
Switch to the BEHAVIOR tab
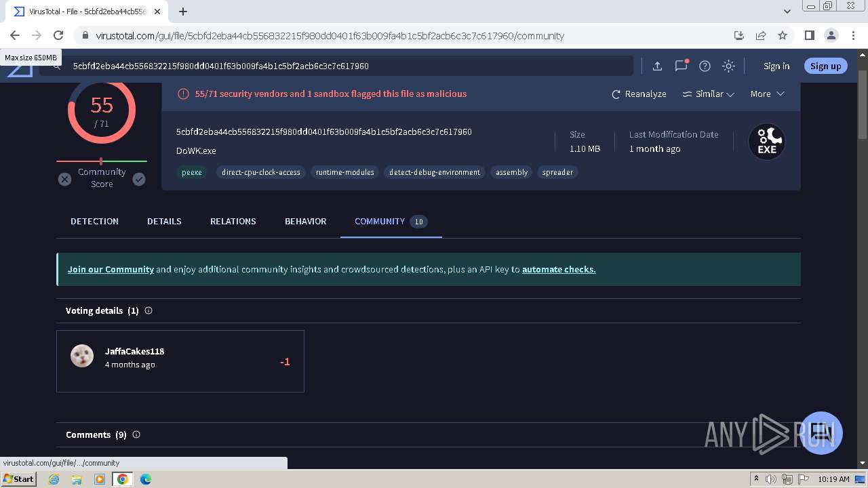306,222
